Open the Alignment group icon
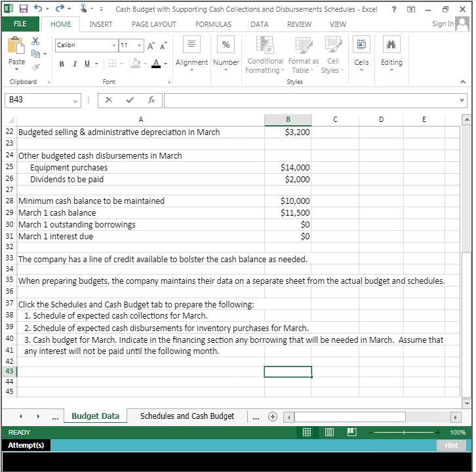This screenshot has height=472, width=476. coord(191,45)
